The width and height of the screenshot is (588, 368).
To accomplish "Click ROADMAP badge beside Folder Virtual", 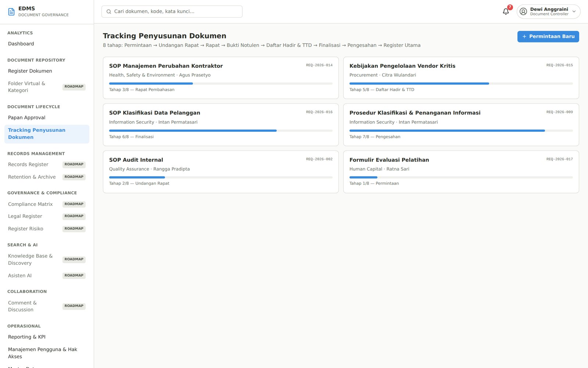I will click(74, 87).
